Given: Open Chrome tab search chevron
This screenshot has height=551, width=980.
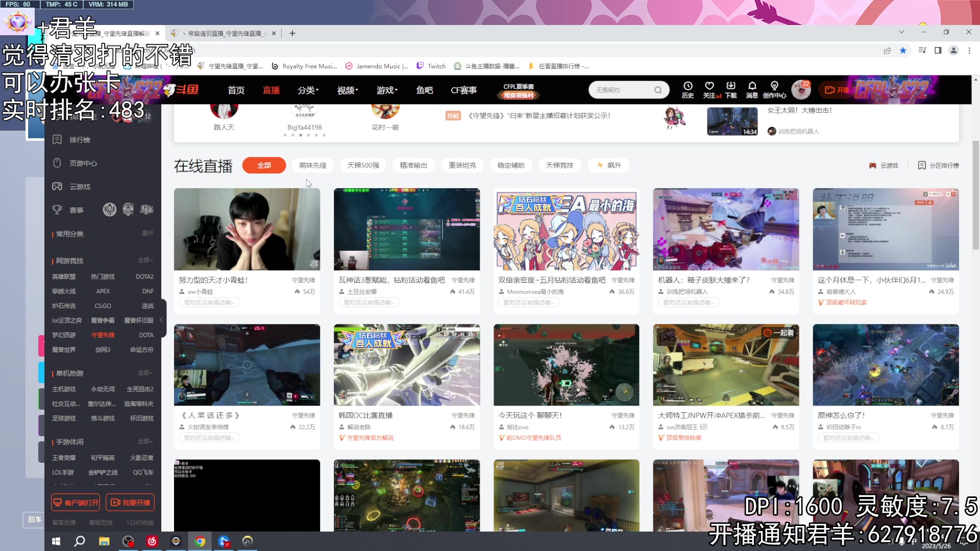Looking at the screenshot, I should click(901, 32).
